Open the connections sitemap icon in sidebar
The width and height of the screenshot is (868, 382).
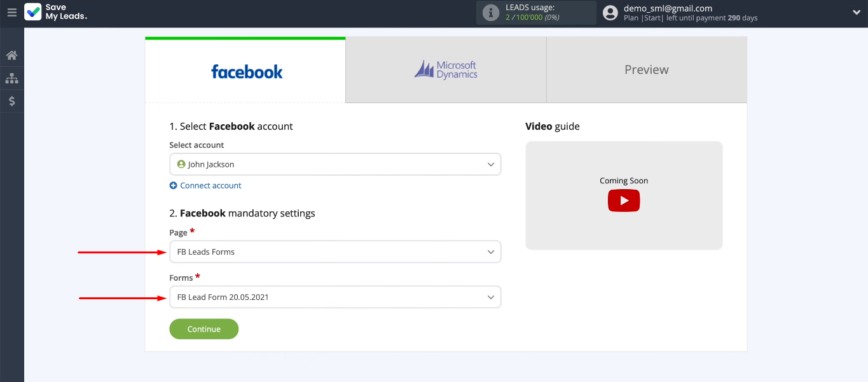(x=11, y=78)
